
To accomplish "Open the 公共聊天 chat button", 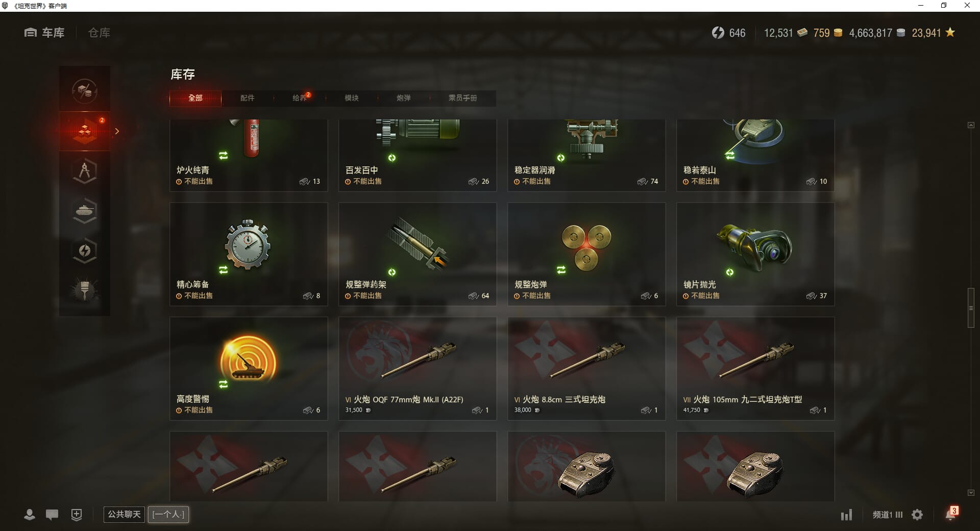I will 124,514.
